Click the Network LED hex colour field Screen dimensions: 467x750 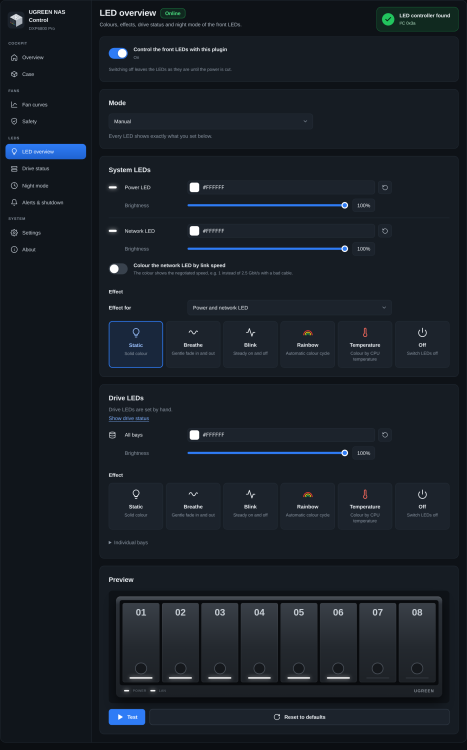click(281, 231)
